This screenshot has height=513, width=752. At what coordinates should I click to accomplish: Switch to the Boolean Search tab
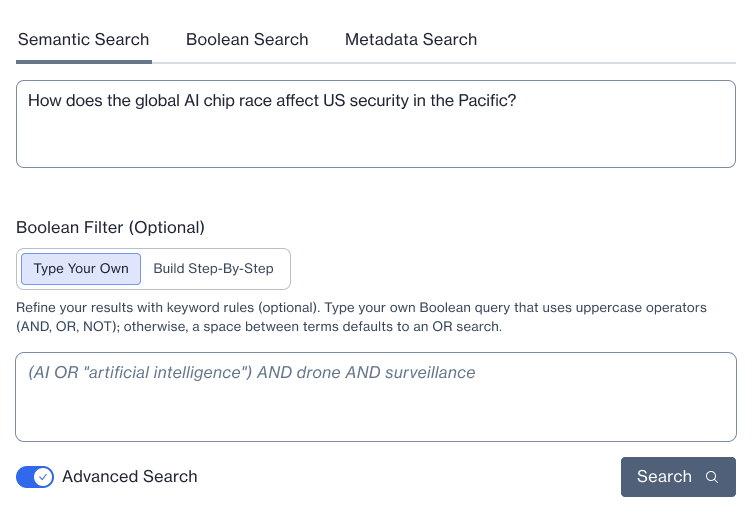click(247, 40)
